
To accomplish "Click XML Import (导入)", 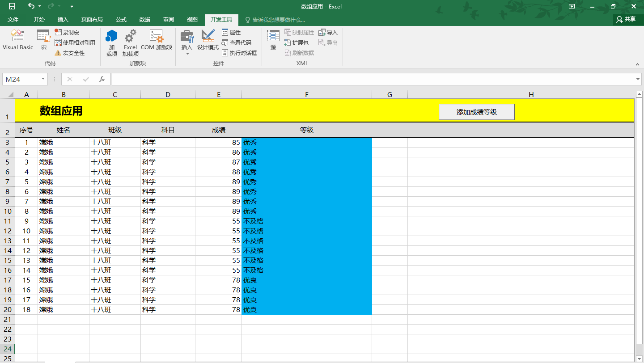I will [x=328, y=32].
